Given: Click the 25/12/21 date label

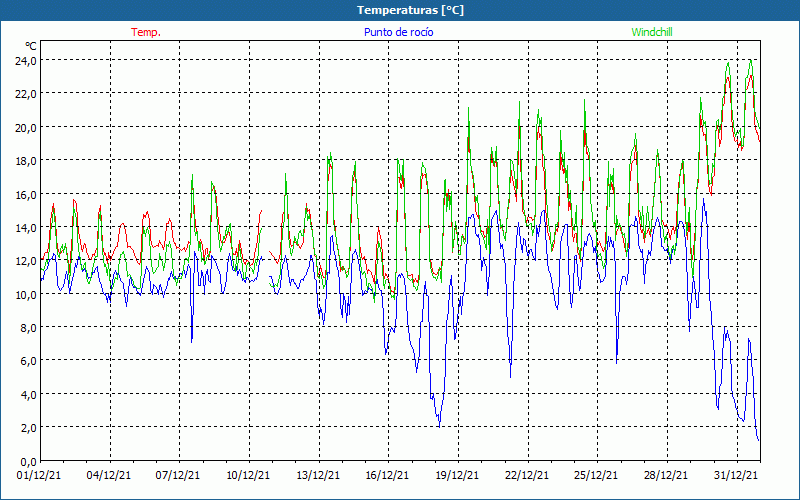Looking at the screenshot, I should [596, 475].
